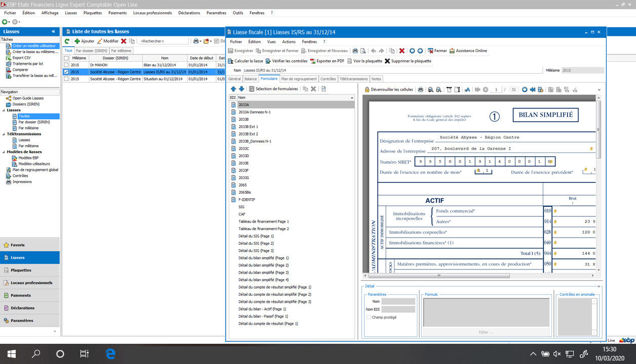Image resolution: width=636 pixels, height=364 pixels.
Task: Click Déverrouiller les cellules padlock icon
Action: (x=367, y=89)
